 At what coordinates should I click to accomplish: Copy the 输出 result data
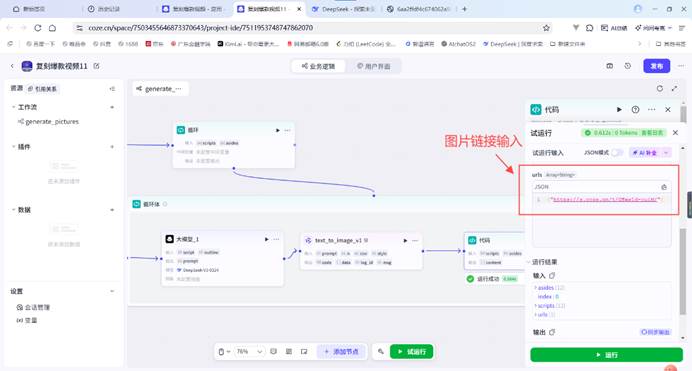pos(552,332)
